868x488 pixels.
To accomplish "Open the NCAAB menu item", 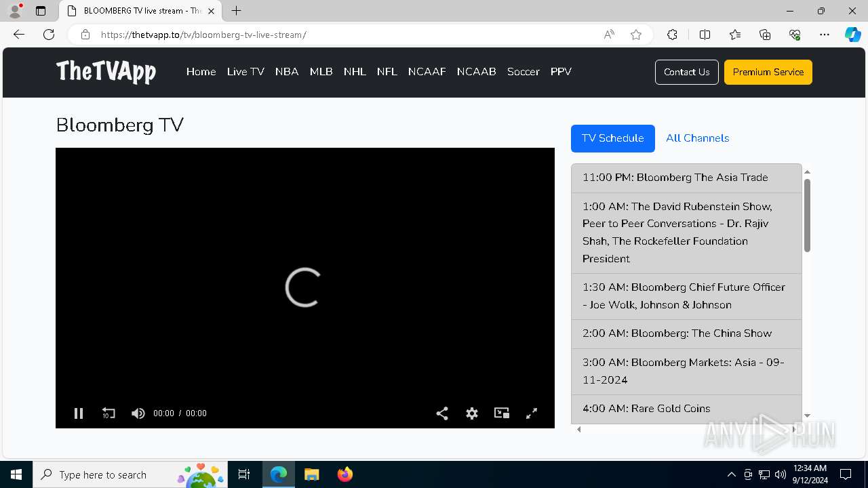I will pyautogui.click(x=477, y=72).
